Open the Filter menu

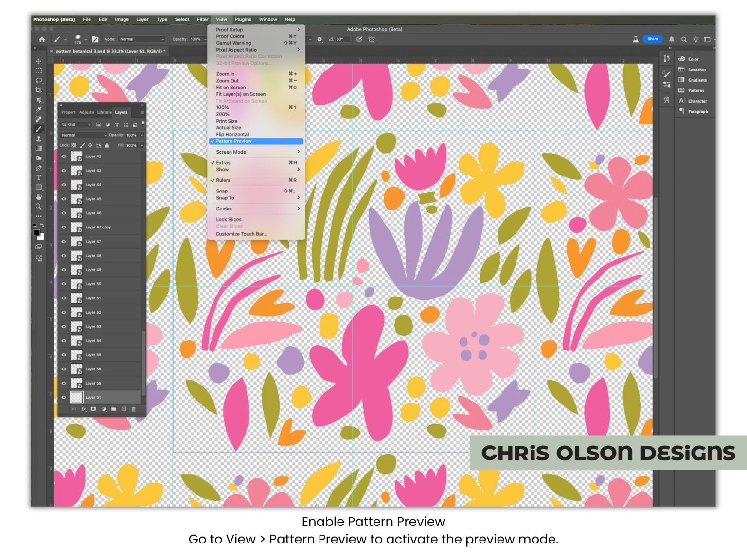pyautogui.click(x=202, y=19)
